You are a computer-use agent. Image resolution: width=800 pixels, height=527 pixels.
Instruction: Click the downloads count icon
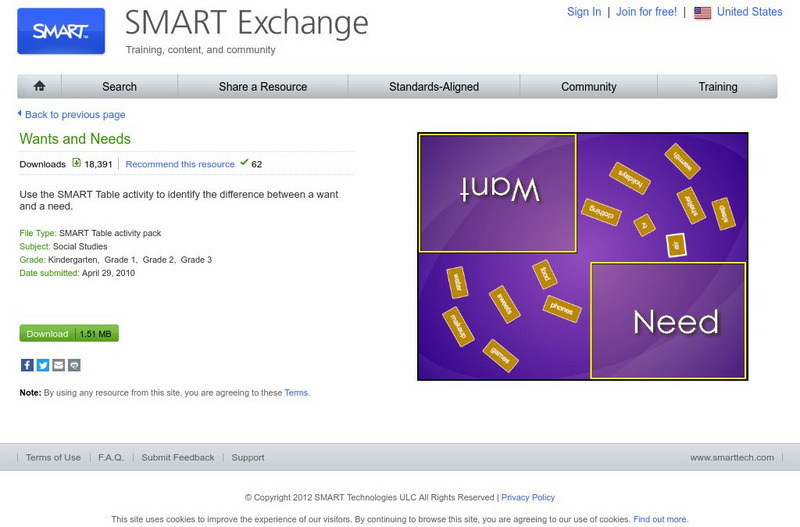[x=77, y=163]
